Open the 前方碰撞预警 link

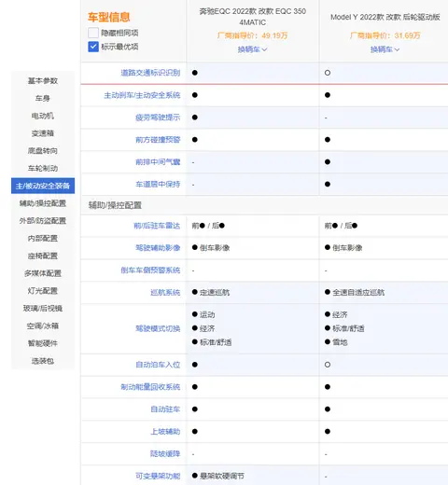tap(158, 140)
